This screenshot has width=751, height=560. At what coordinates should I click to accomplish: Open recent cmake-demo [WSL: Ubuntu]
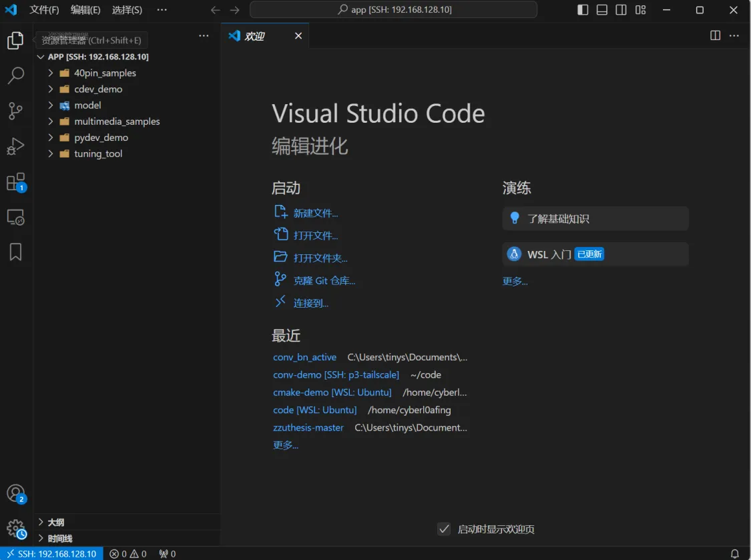tap(332, 392)
